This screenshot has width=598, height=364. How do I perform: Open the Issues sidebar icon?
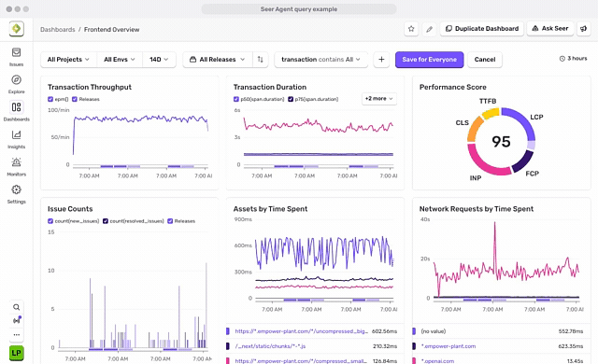[16, 52]
